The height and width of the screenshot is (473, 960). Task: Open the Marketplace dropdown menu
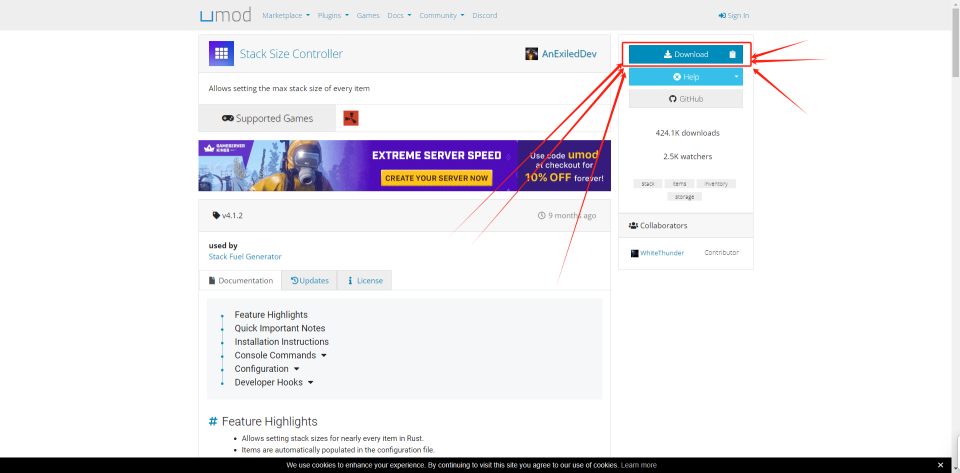click(286, 15)
